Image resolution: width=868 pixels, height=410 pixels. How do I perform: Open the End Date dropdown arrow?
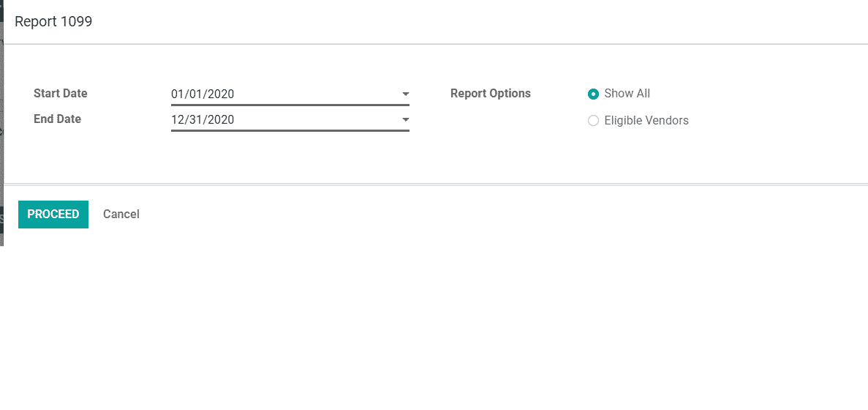point(405,120)
